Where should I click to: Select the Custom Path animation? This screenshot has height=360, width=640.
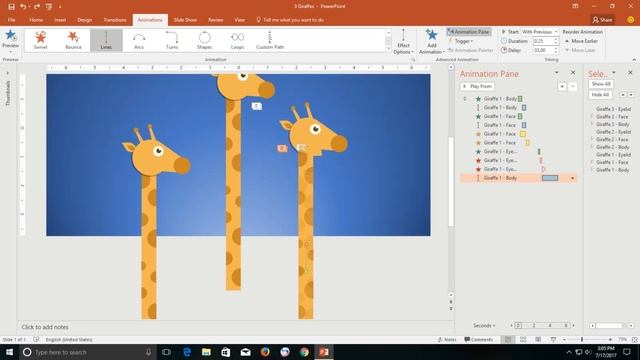click(270, 40)
